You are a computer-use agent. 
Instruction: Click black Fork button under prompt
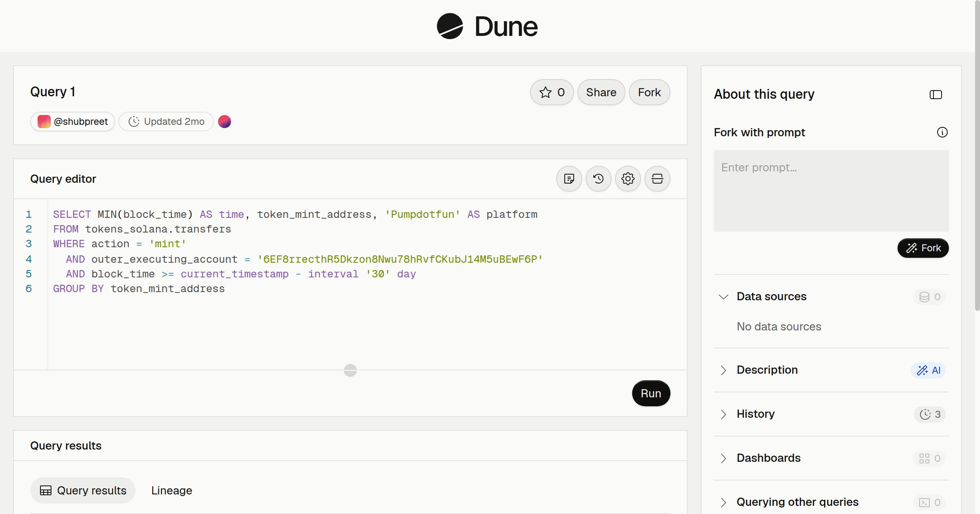click(923, 248)
